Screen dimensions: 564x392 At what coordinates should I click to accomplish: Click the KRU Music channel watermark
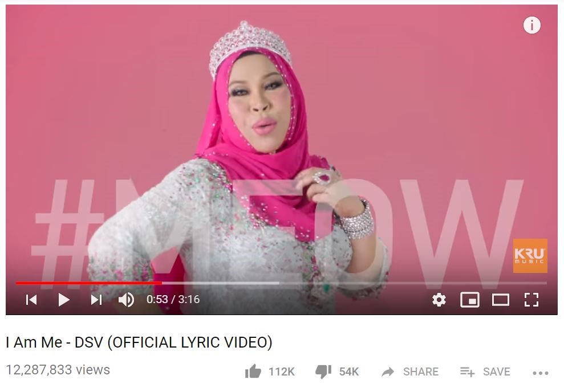[530, 255]
